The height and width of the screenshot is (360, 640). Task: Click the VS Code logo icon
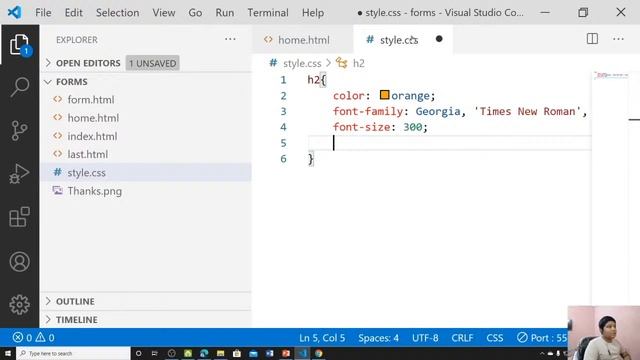pyautogui.click(x=14, y=12)
